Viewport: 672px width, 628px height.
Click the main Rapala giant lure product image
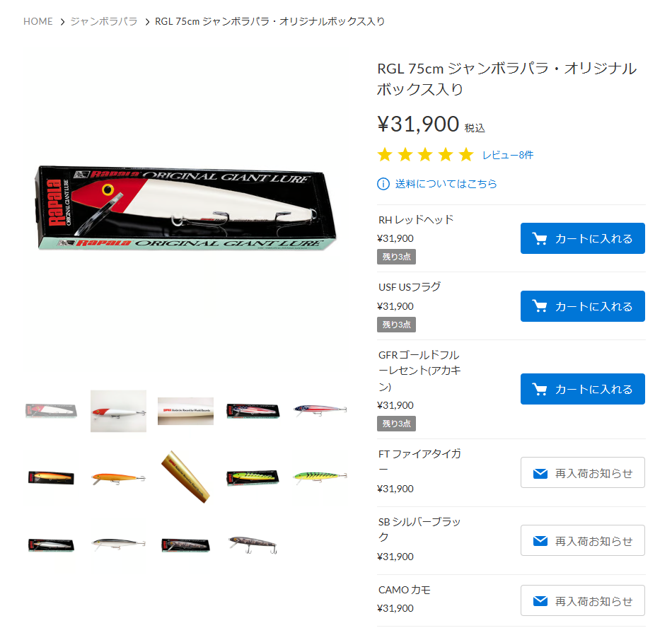pos(186,208)
